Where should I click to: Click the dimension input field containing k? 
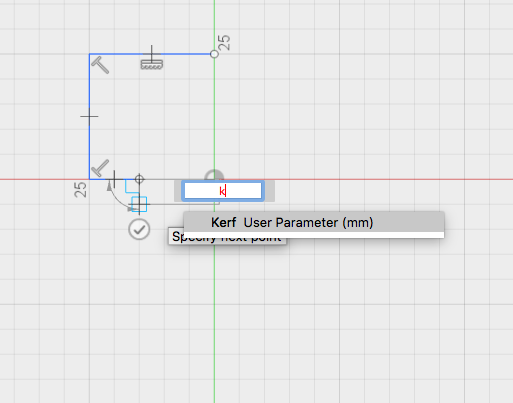tap(223, 191)
